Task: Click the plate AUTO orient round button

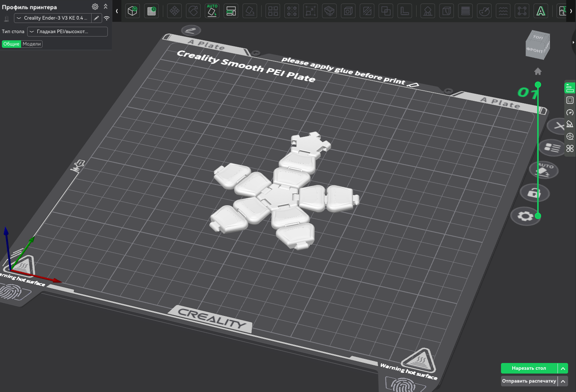Action: point(543,170)
